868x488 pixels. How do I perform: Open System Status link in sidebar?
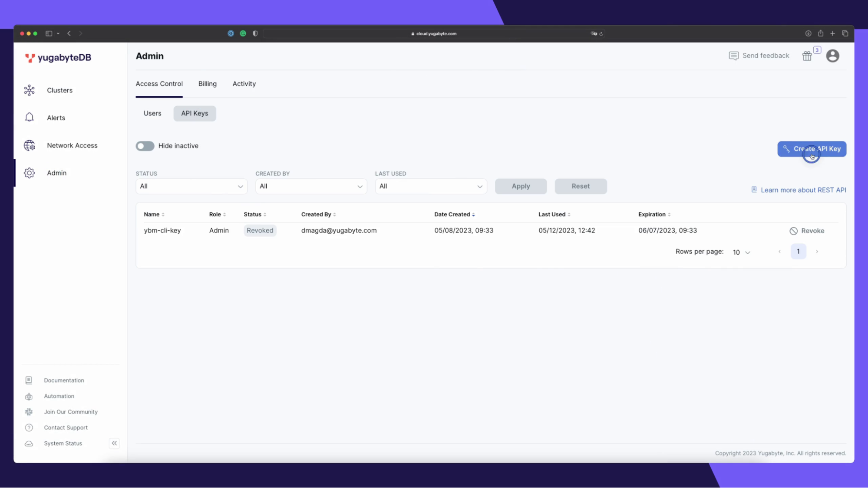(63, 443)
